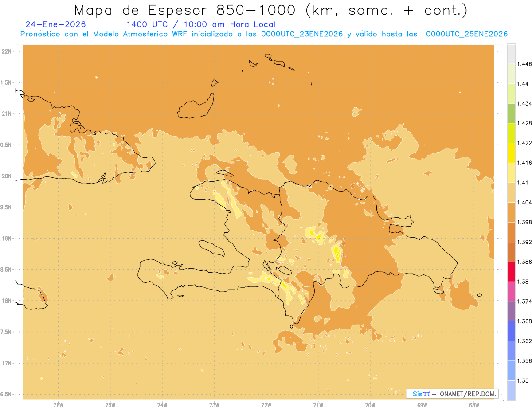This screenshot has height=411, width=532.
Task: Click the red legend swatch between 1.38 and 1.386
Action: pyautogui.click(x=511, y=271)
